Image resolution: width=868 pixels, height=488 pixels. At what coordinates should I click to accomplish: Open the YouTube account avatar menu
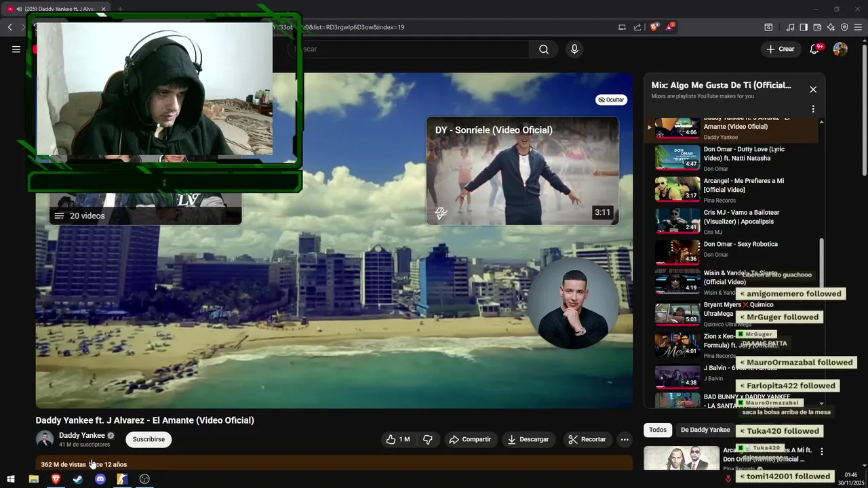(840, 49)
